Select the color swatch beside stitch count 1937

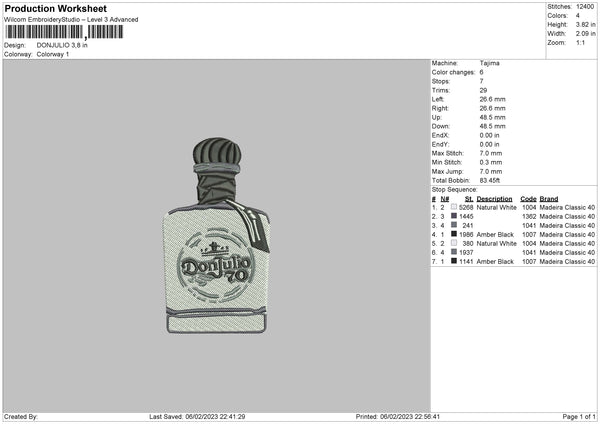click(x=454, y=252)
